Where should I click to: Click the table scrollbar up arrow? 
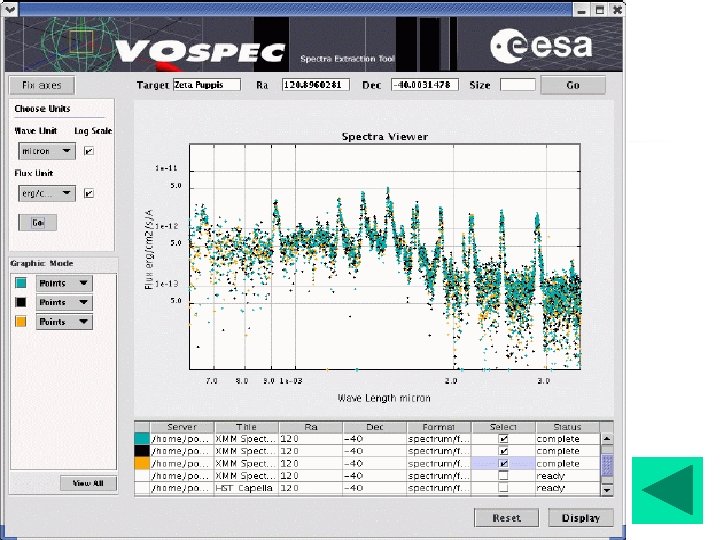pos(607,439)
